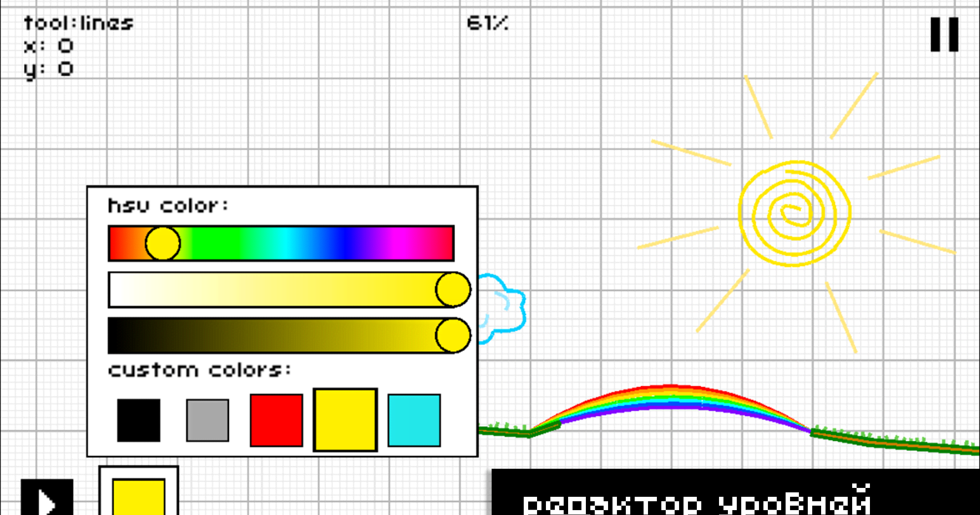Click the saturation slider handle
The height and width of the screenshot is (515, 980).
[x=453, y=289]
